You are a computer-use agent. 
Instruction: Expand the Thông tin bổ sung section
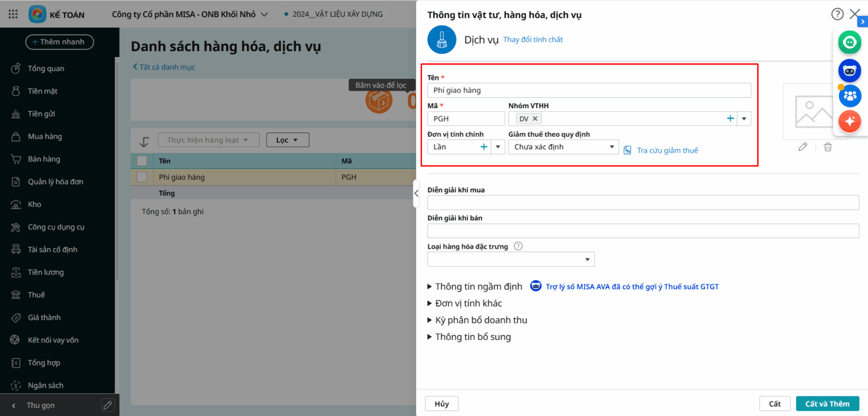tap(469, 337)
